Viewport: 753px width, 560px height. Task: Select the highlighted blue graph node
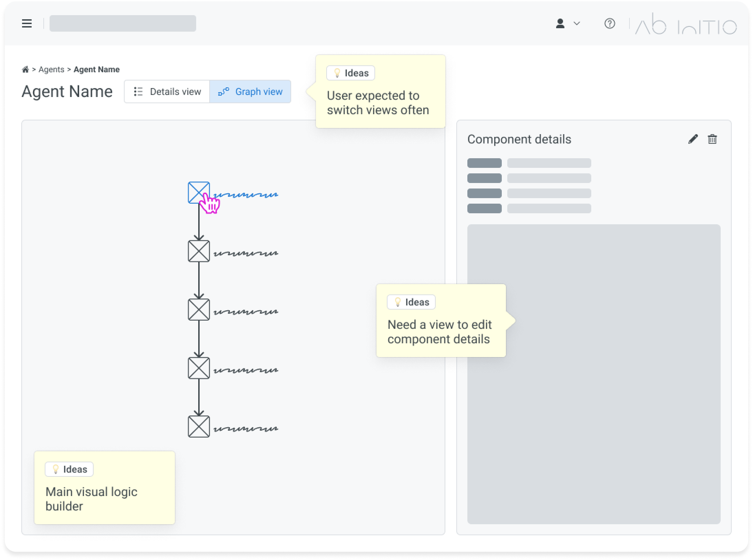tap(199, 192)
